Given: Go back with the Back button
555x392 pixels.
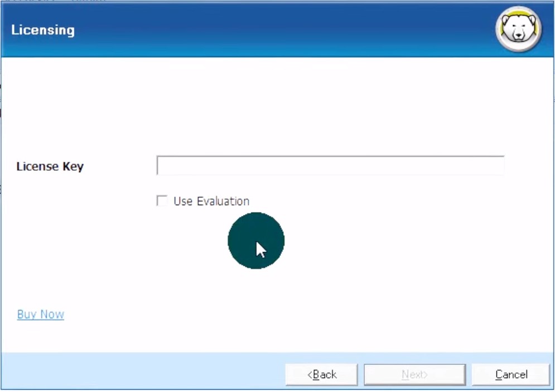Looking at the screenshot, I should pyautogui.click(x=321, y=375).
